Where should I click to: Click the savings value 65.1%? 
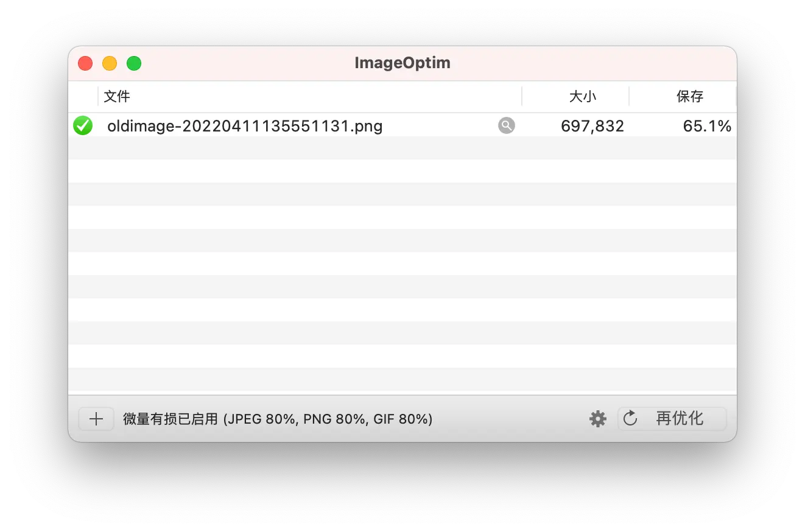click(707, 126)
